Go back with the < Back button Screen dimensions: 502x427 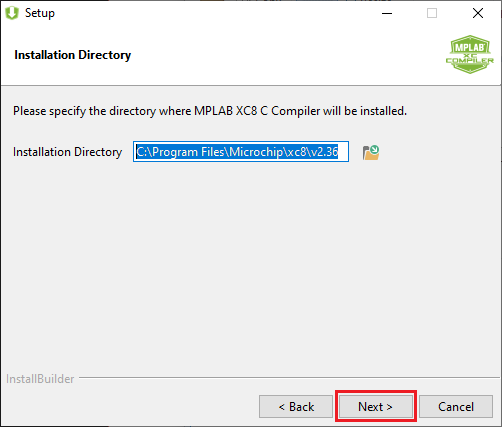tap(296, 406)
